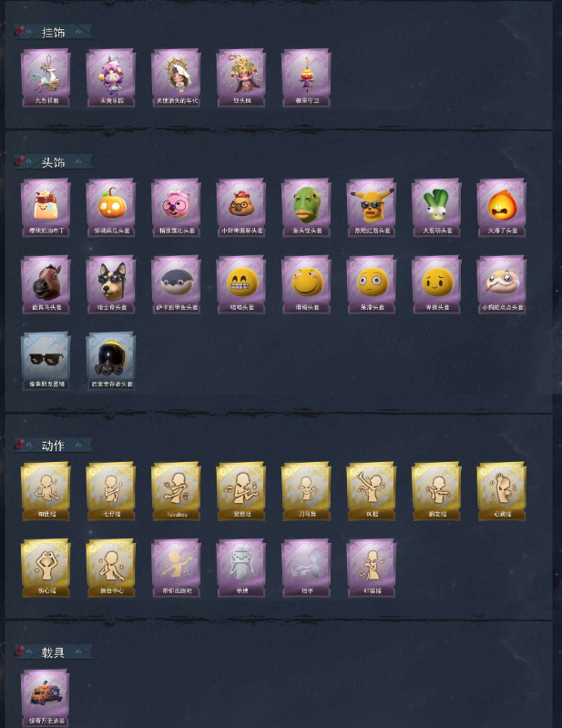Screen dimensions: 562x728
Task: Choose the pink-haired doll pendant
Action: [x=111, y=78]
